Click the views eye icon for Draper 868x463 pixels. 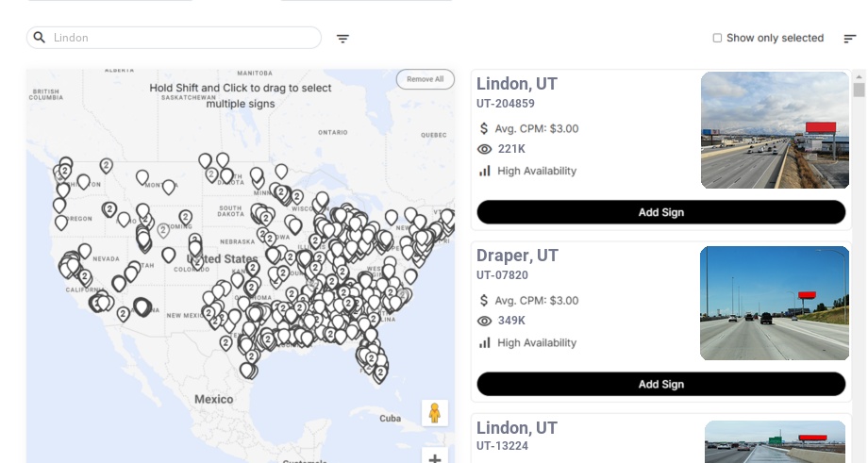[484, 321]
